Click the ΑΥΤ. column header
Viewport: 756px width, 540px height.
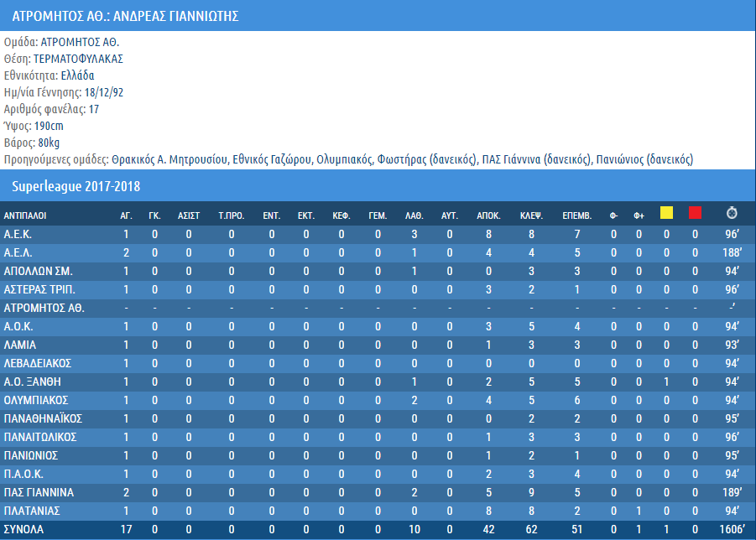pyautogui.click(x=450, y=215)
